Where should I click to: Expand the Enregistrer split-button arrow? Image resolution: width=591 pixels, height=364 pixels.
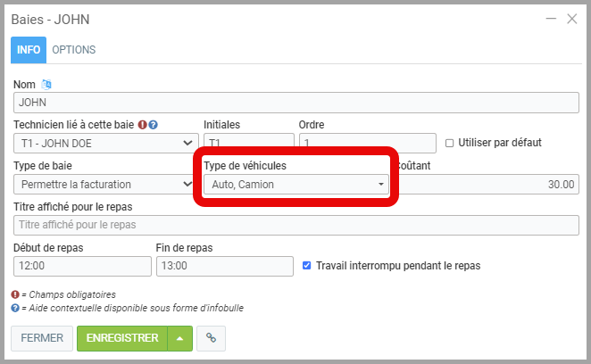pos(180,338)
